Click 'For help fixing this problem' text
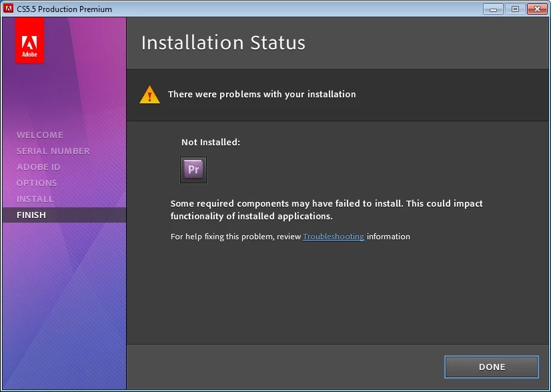The width and height of the screenshot is (551, 392). click(x=290, y=237)
